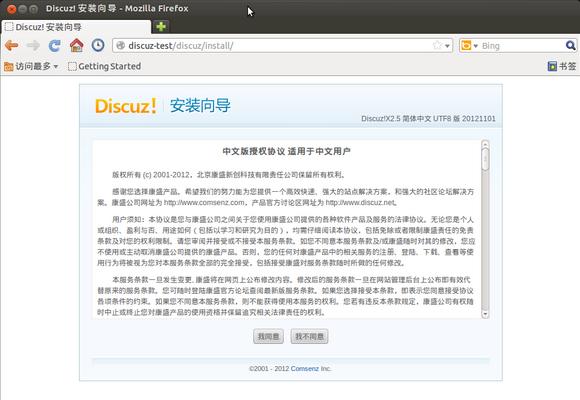
Task: Click the search magnifier icon
Action: point(570,46)
